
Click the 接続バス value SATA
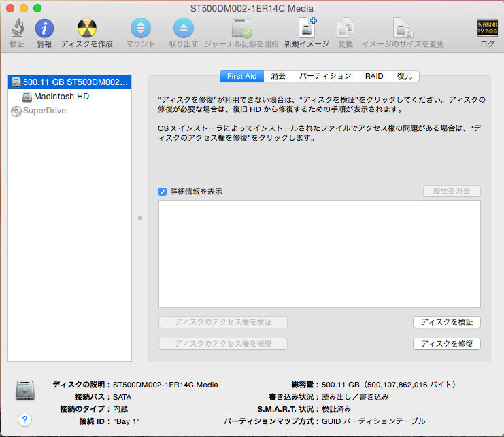click(122, 397)
